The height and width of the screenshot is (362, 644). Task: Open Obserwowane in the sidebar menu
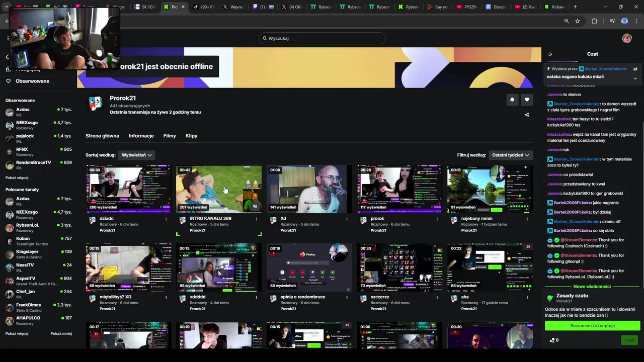click(x=32, y=81)
